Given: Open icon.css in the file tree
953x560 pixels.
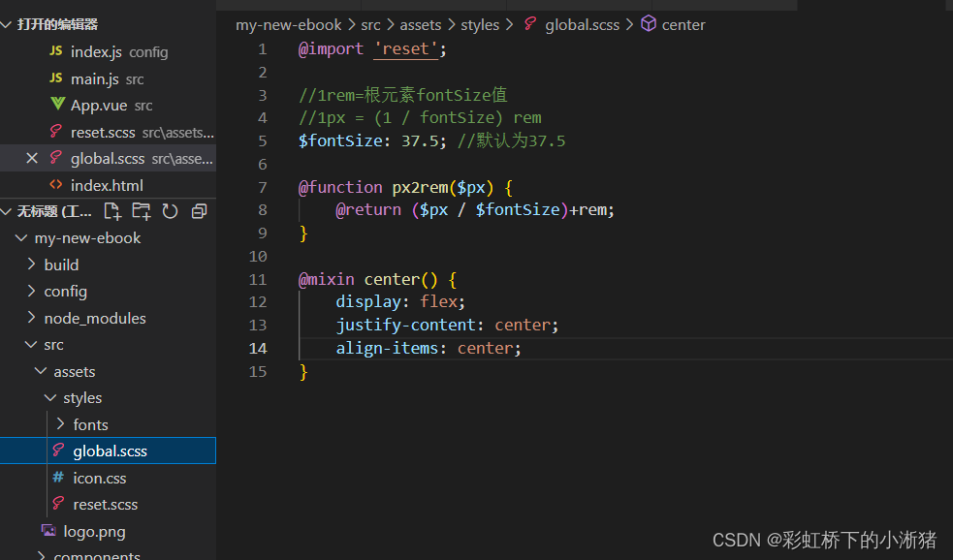Looking at the screenshot, I should pyautogui.click(x=109, y=478).
